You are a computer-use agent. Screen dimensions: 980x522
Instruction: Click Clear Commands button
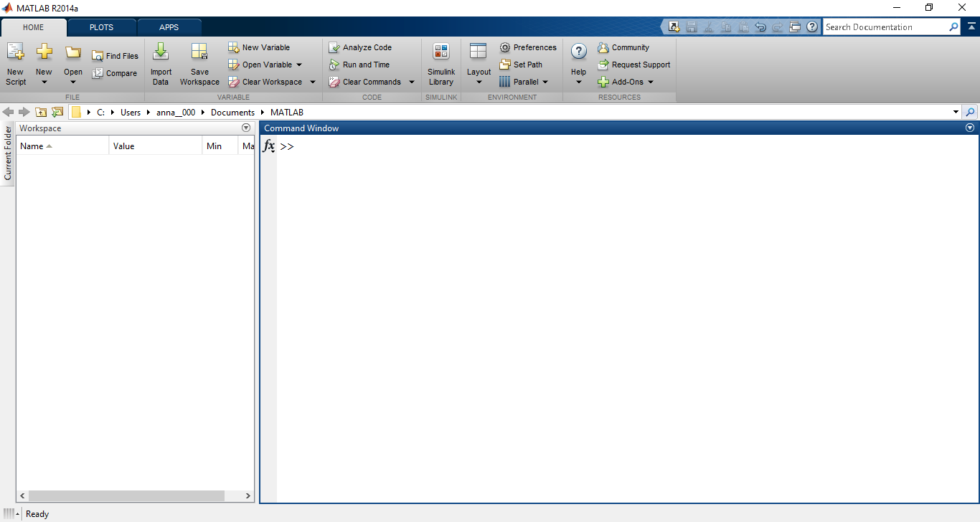[365, 82]
